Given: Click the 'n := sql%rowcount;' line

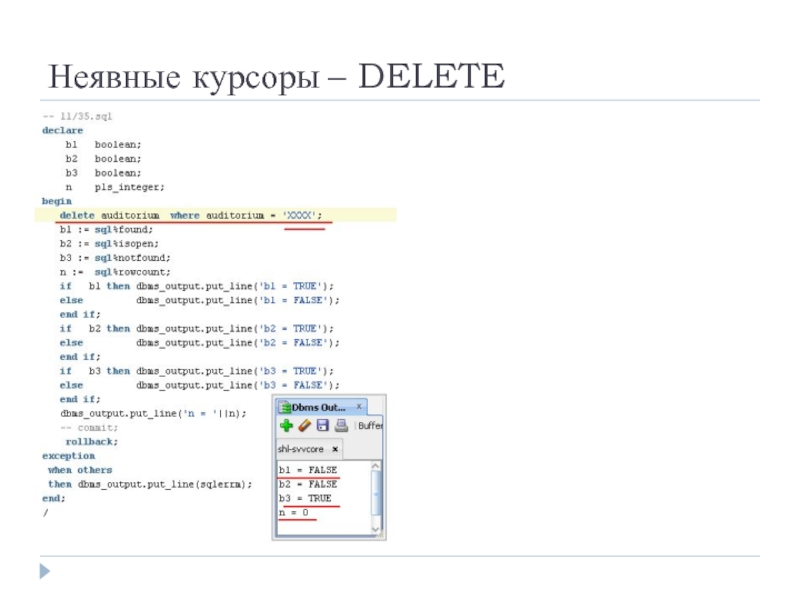Looking at the screenshot, I should pos(115,272).
